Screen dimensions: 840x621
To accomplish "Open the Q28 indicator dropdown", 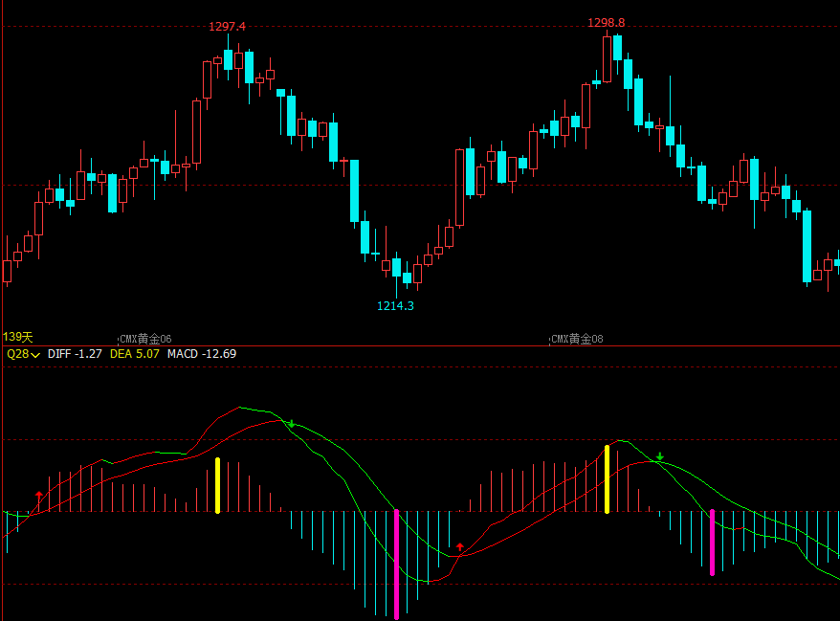I will pyautogui.click(x=23, y=354).
